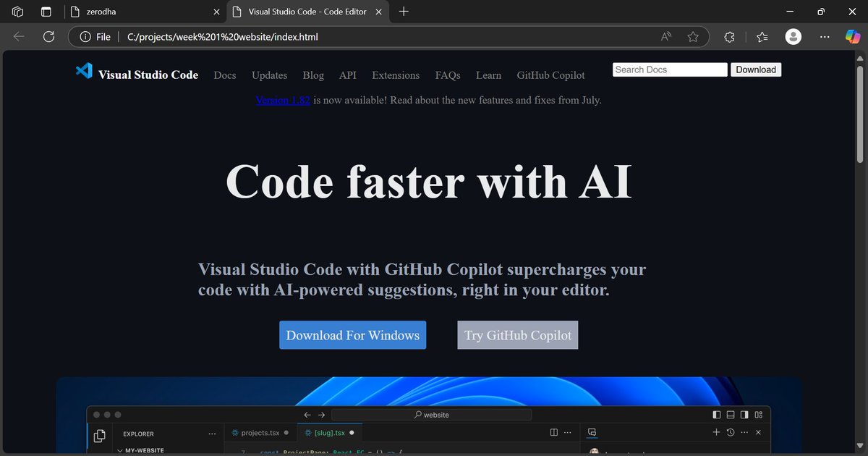
Task: Click the back arrow in browser toolbar
Action: pyautogui.click(x=19, y=37)
